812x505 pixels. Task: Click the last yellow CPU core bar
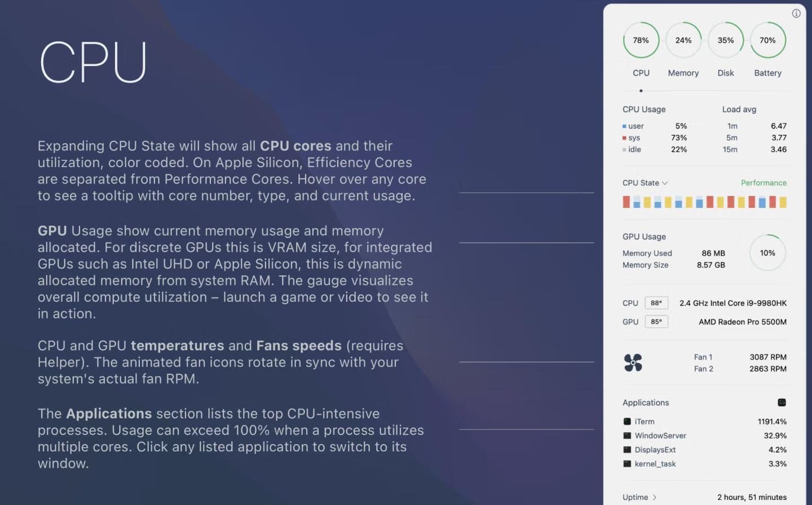click(x=783, y=203)
